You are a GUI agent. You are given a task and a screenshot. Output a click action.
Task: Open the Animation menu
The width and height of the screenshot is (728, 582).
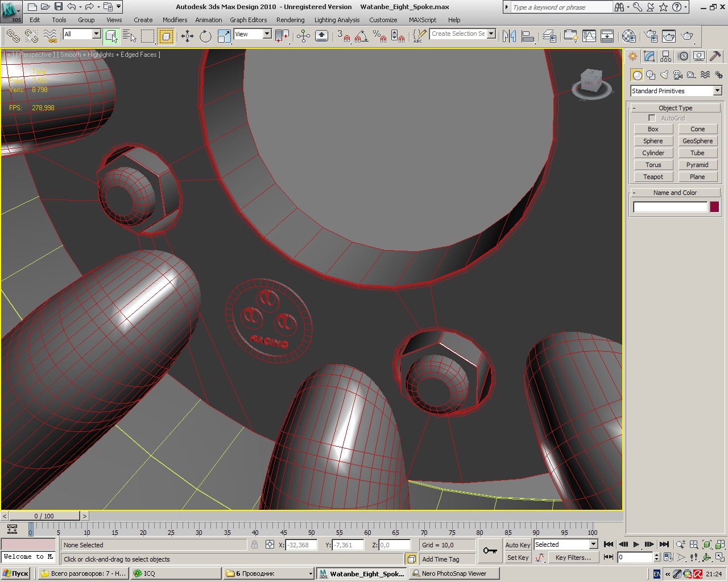(209, 20)
